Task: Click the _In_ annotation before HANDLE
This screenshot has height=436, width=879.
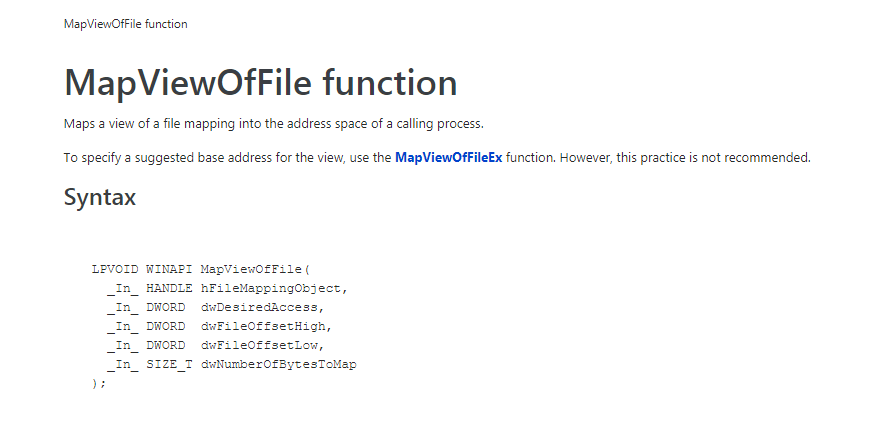Action: pos(122,288)
